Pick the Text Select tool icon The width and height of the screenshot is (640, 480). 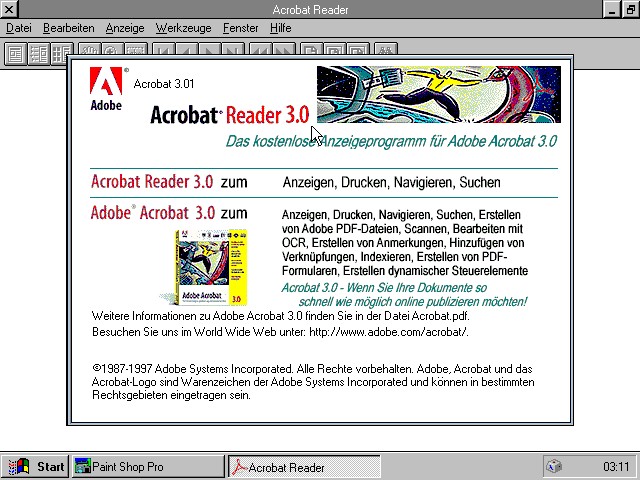coord(136,49)
